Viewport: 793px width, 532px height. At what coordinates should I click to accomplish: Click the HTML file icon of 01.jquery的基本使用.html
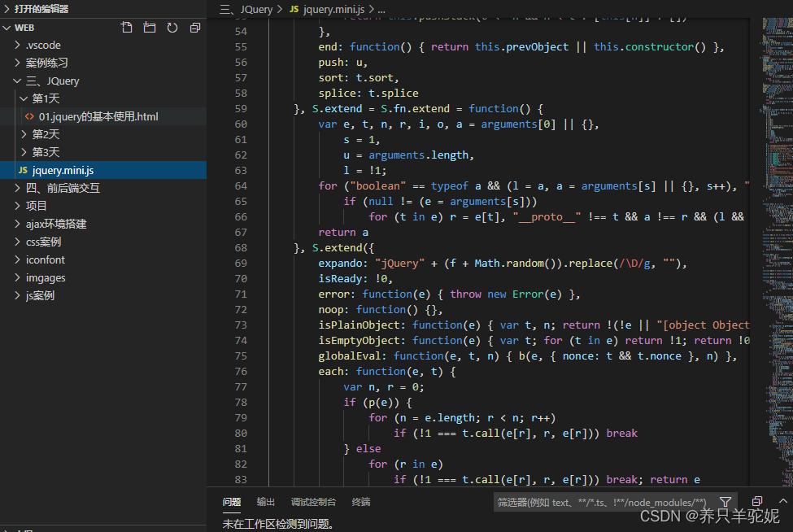(29, 116)
